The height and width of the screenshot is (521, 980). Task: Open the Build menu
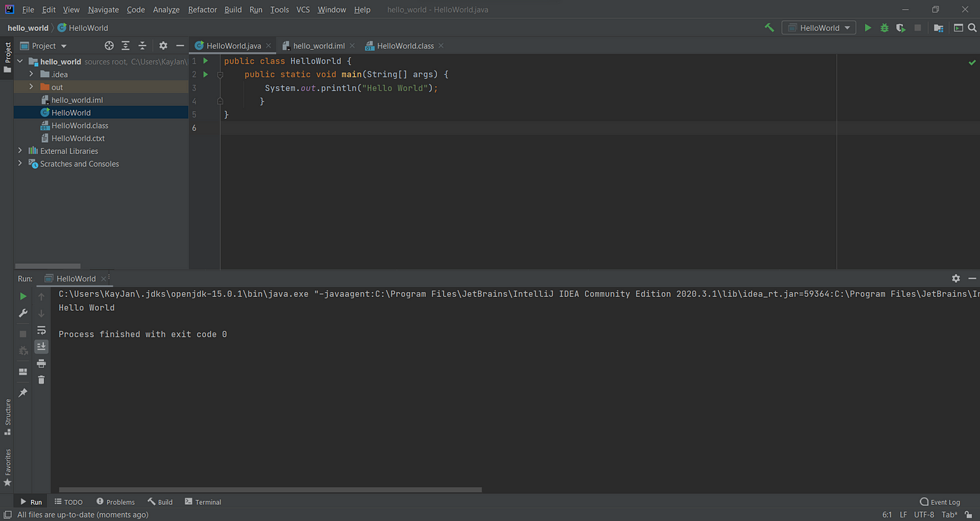click(x=233, y=10)
